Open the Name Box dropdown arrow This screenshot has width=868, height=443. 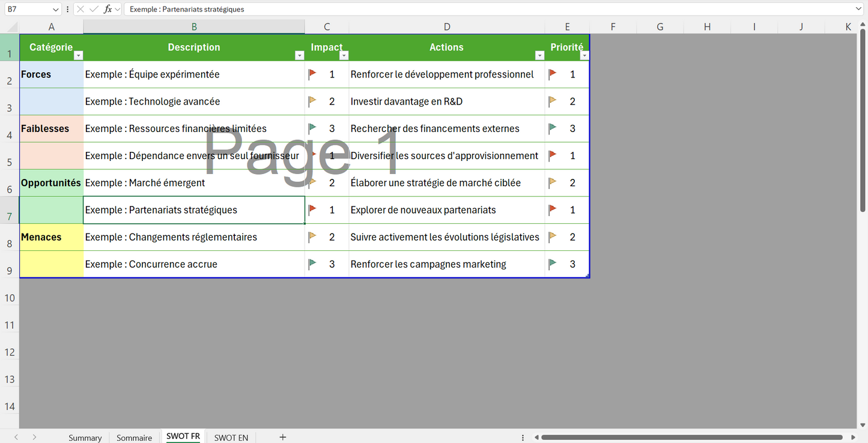point(56,9)
